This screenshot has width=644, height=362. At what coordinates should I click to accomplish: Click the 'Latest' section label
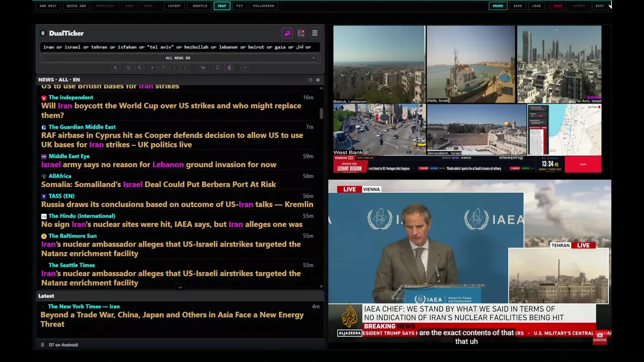(46, 296)
